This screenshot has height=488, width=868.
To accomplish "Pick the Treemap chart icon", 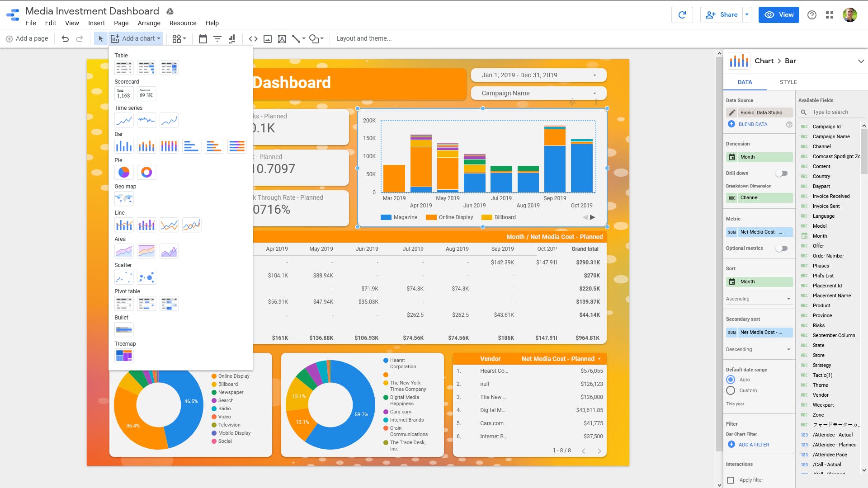I will [124, 356].
